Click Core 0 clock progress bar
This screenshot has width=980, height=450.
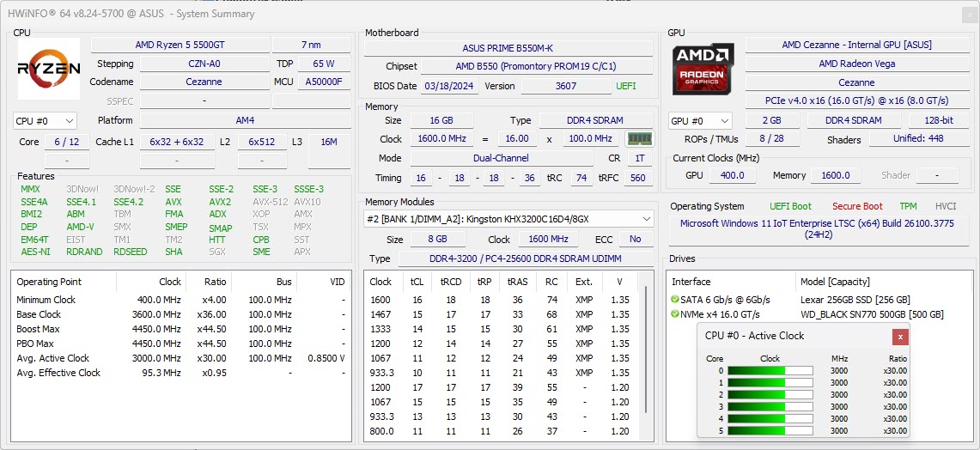770,371
